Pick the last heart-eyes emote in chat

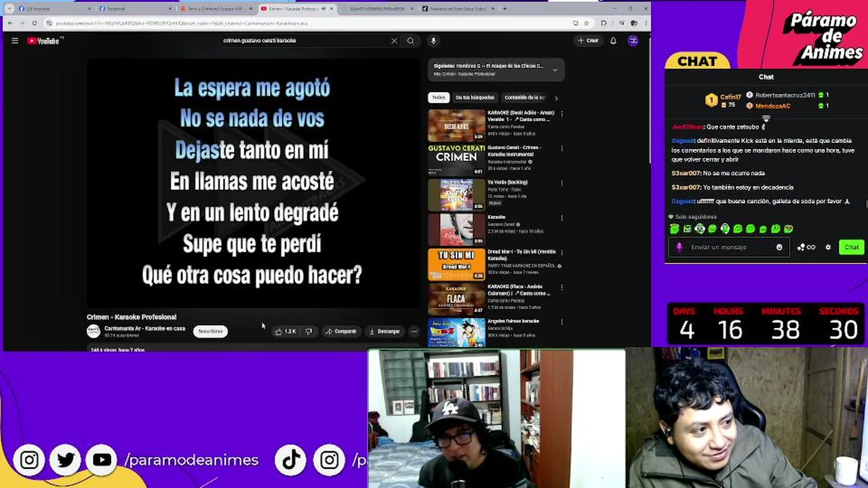(789, 229)
